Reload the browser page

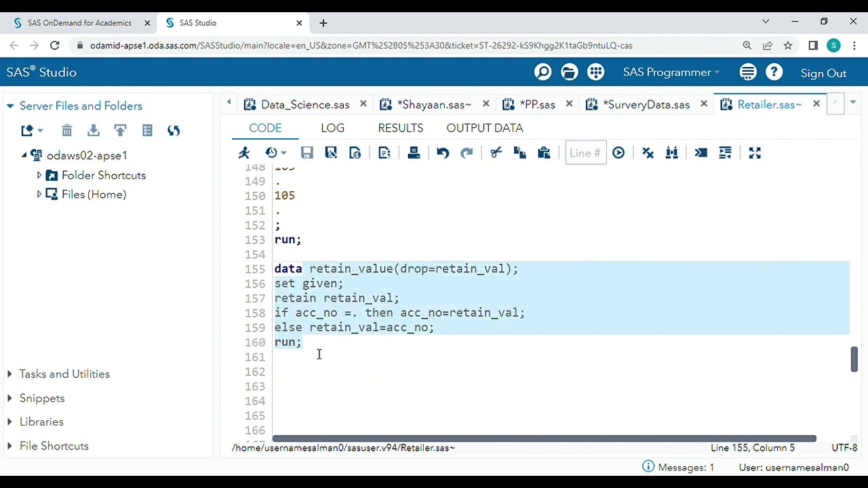pos(55,45)
